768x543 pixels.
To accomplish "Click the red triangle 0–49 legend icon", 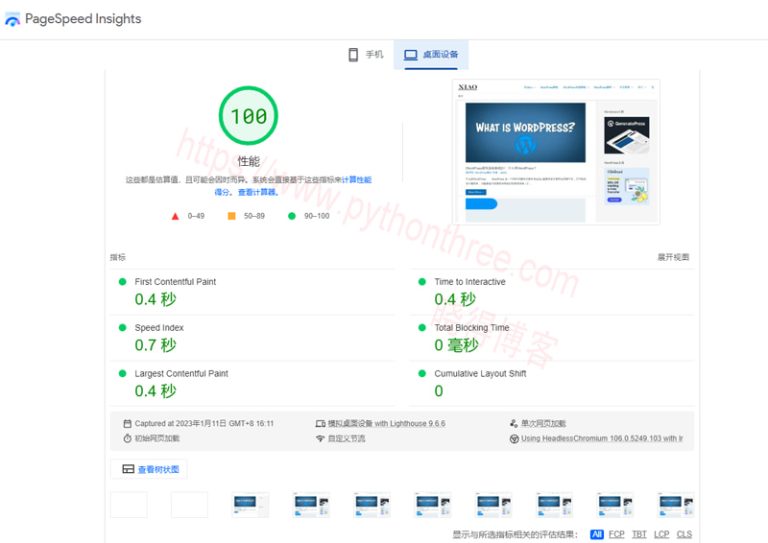I will coord(176,215).
